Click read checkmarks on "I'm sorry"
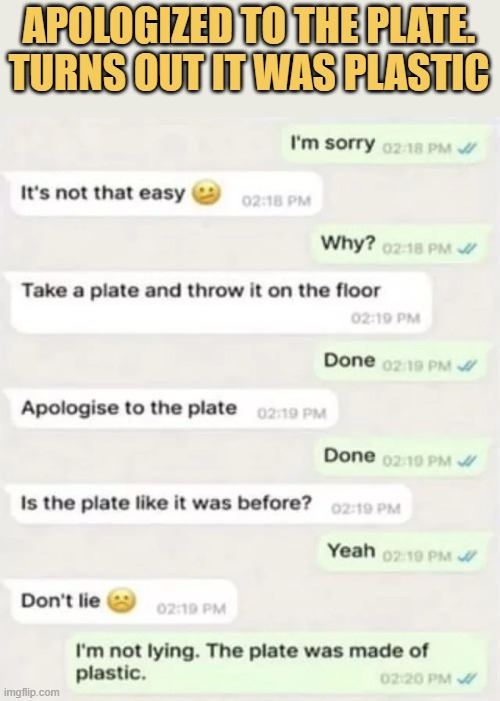This screenshot has height=701, width=500. [x=467, y=148]
